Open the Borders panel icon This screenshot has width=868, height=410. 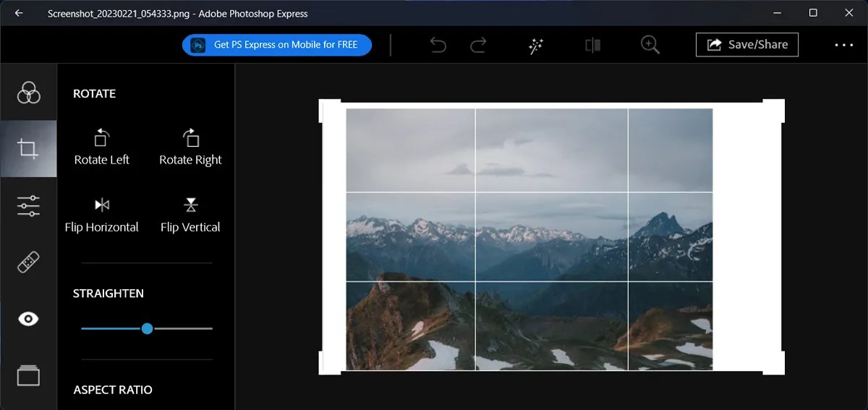tap(28, 375)
